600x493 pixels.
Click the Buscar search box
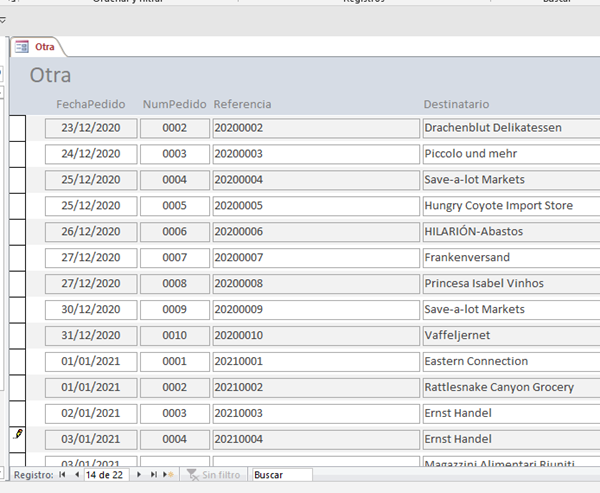tap(282, 475)
